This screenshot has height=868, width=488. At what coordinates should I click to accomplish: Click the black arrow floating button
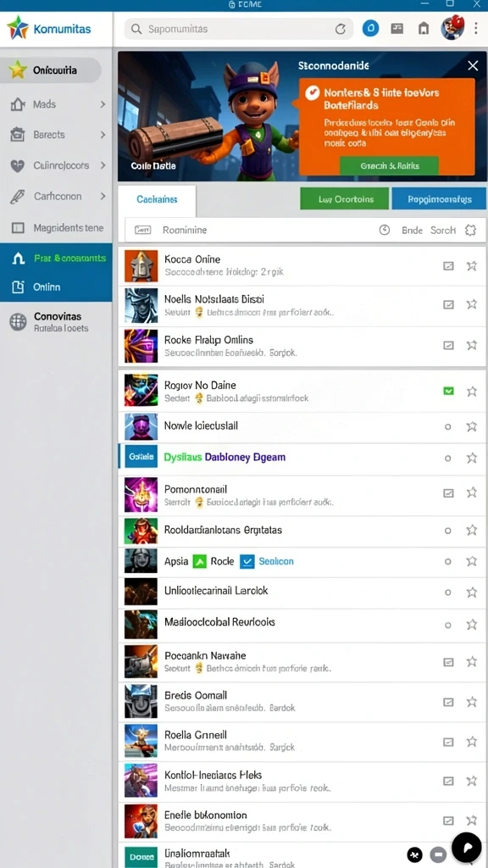click(467, 847)
